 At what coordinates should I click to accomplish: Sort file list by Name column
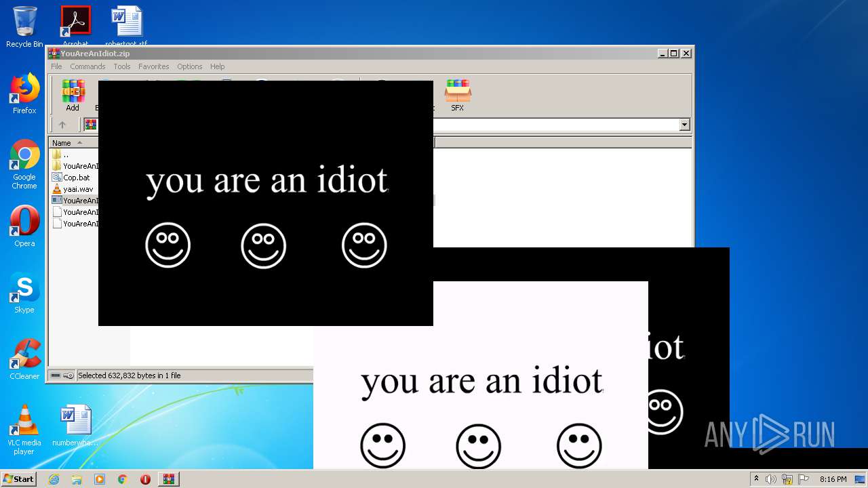pyautogui.click(x=73, y=143)
